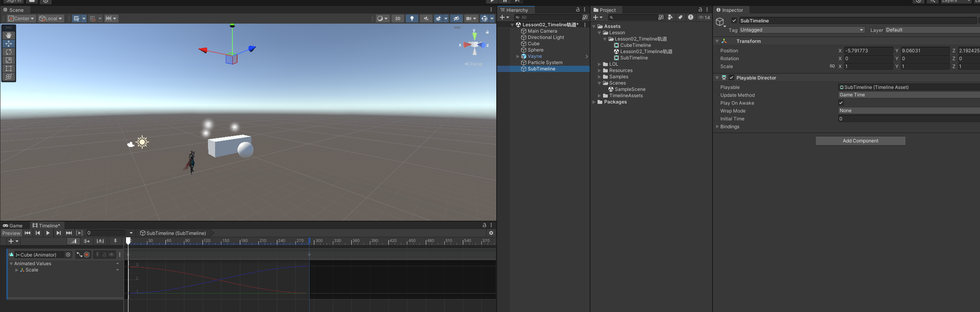Select Particle System in the Hierarchy

click(x=545, y=63)
